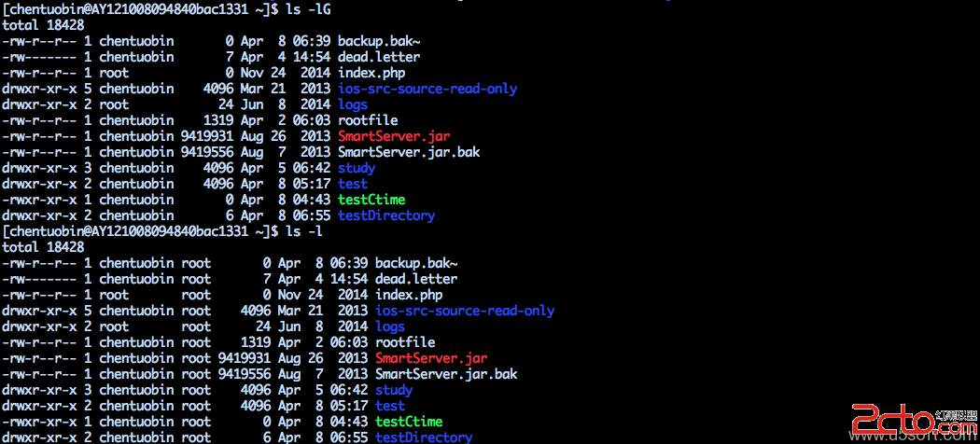
Task: Click the green testCtime in second listing
Action: (409, 422)
